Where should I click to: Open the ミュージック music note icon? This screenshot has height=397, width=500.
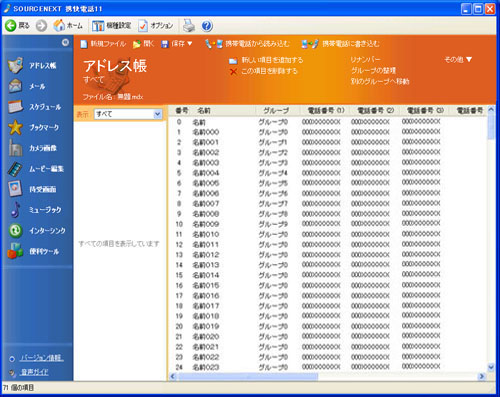tap(15, 210)
